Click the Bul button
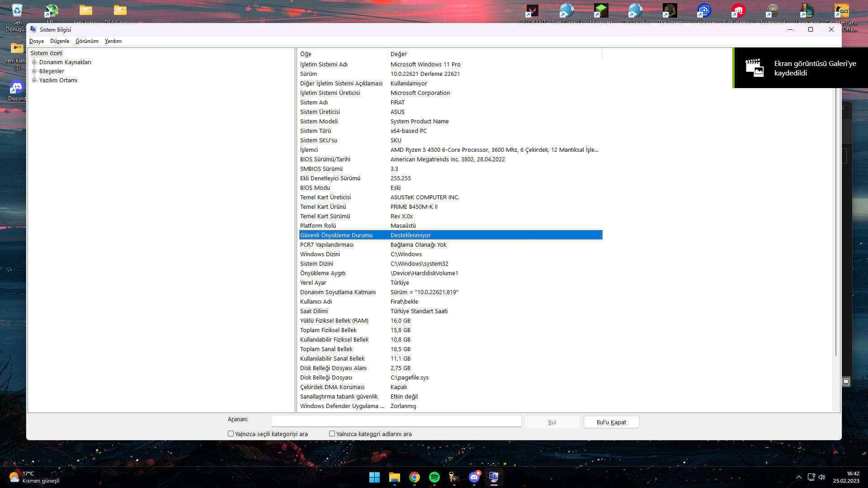Viewport: 868px width, 488px height. click(552, 422)
